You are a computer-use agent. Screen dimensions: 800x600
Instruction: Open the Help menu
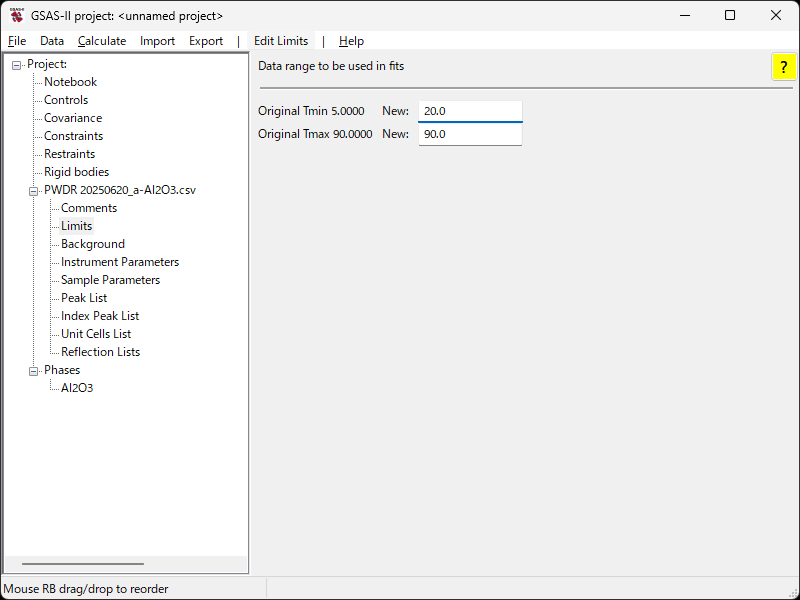(351, 41)
